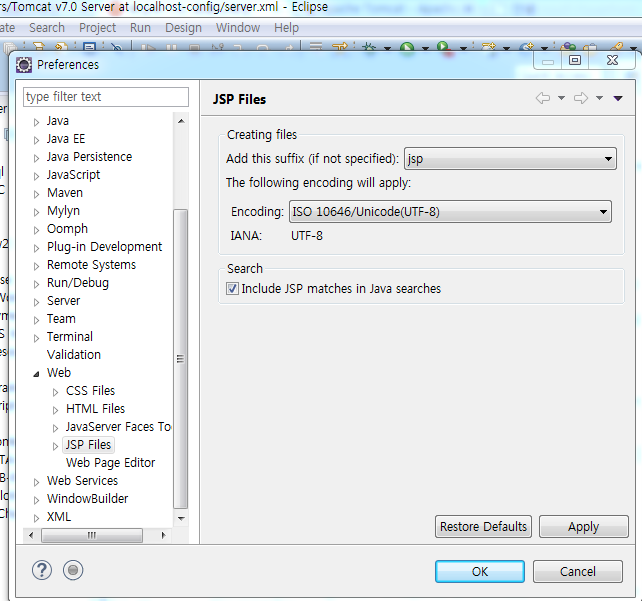The image size is (642, 601).
Task: Click the Debug bug icon in Eclipse toolbar
Action: tap(369, 47)
